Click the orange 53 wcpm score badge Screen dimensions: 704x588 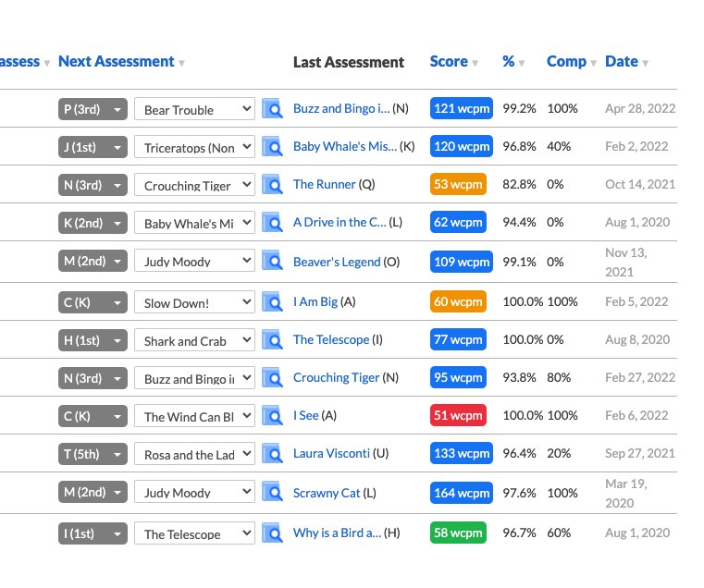[458, 185]
